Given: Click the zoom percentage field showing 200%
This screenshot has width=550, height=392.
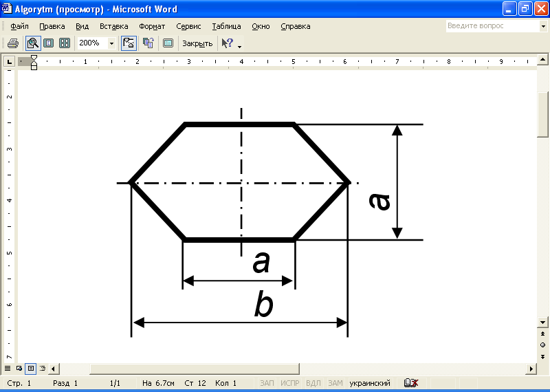Looking at the screenshot, I should click(x=93, y=43).
